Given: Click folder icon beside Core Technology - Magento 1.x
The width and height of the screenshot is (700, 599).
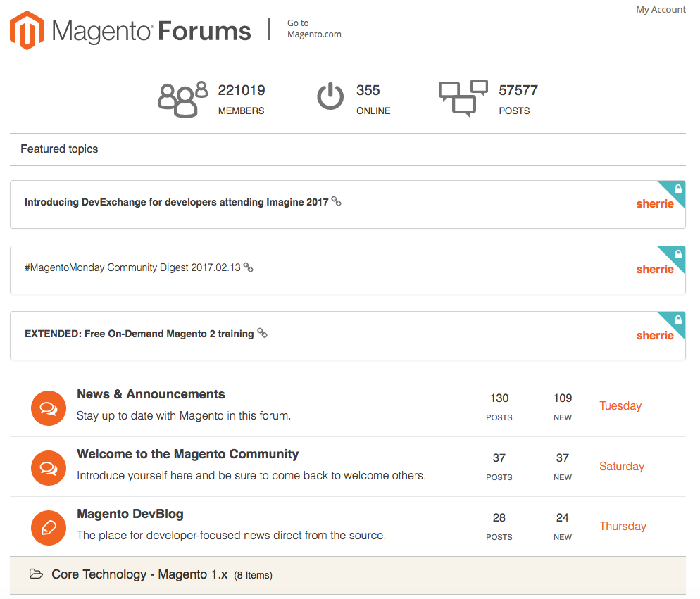Looking at the screenshot, I should click(x=36, y=574).
